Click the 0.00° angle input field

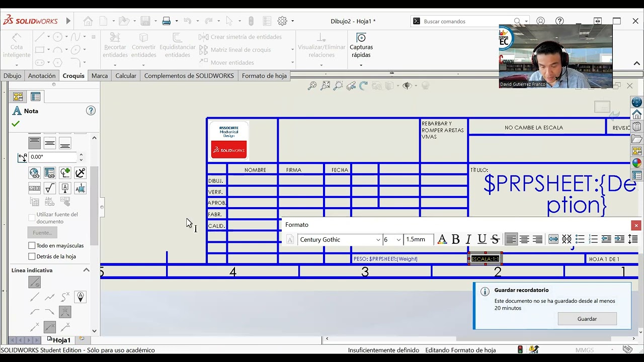tap(53, 157)
